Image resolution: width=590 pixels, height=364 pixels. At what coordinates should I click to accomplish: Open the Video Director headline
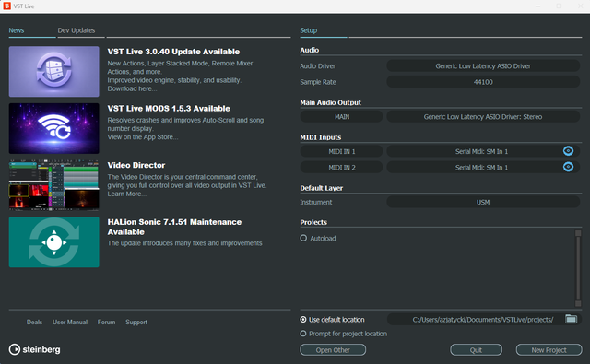[136, 165]
